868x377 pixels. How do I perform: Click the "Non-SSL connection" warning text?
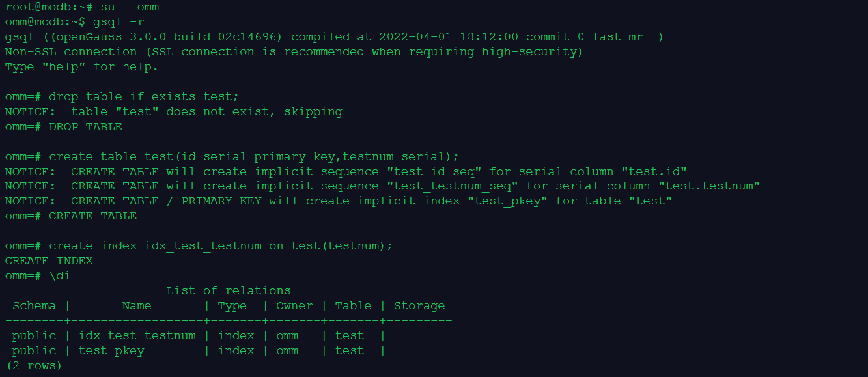pos(71,52)
